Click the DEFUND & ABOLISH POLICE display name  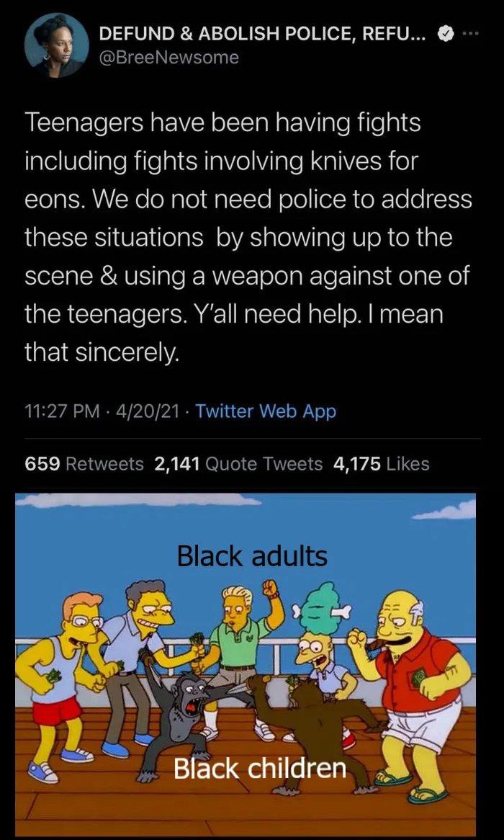click(x=264, y=34)
